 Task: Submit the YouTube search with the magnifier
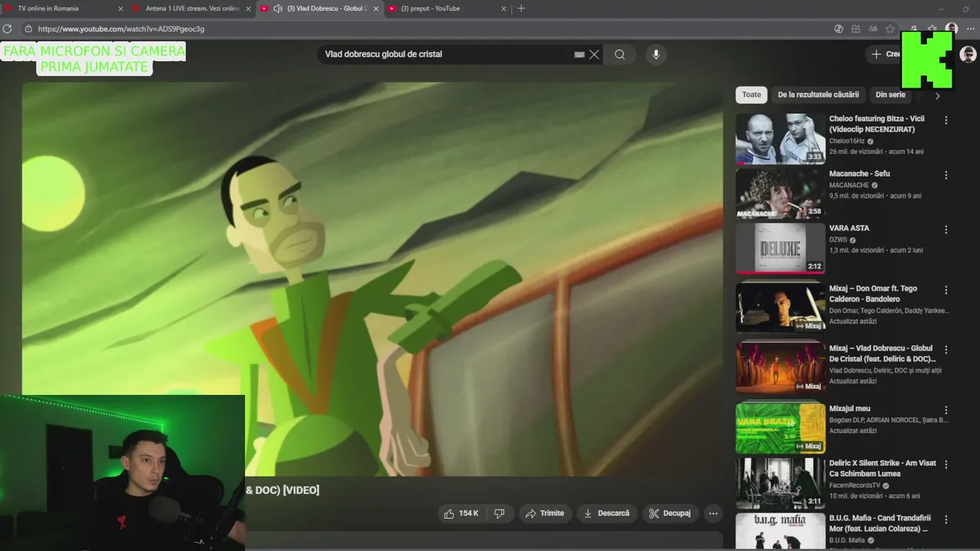(619, 54)
